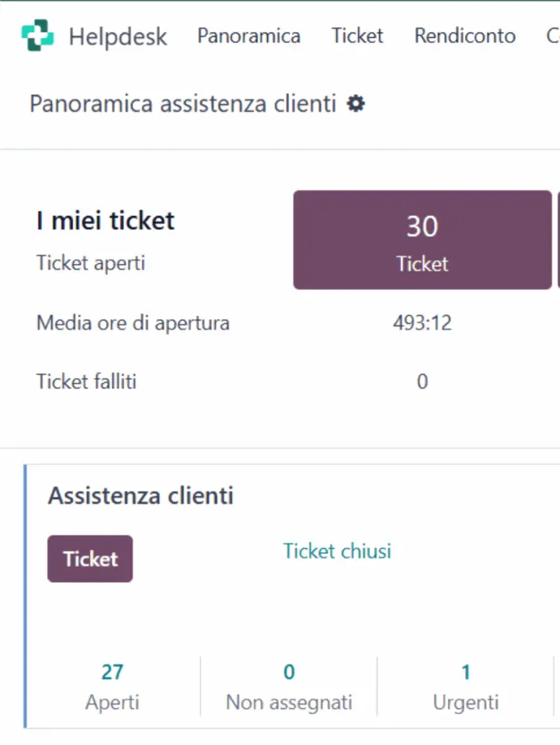Open the Rendiconto menu

[464, 37]
